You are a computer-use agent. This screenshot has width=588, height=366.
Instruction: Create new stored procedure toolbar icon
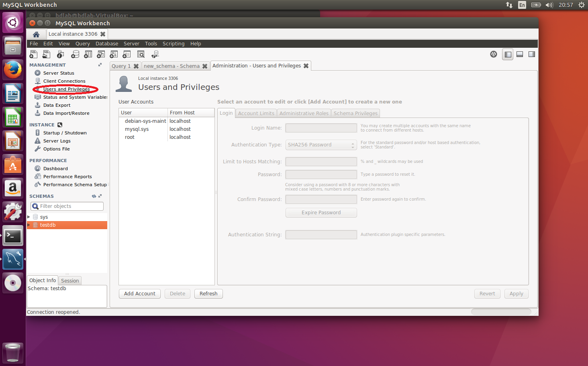pyautogui.click(x=114, y=54)
